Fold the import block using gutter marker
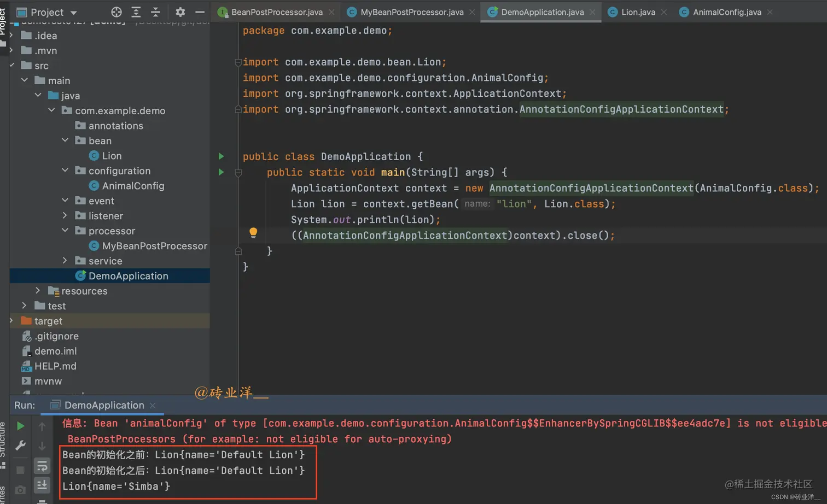This screenshot has width=827, height=504. pos(238,62)
